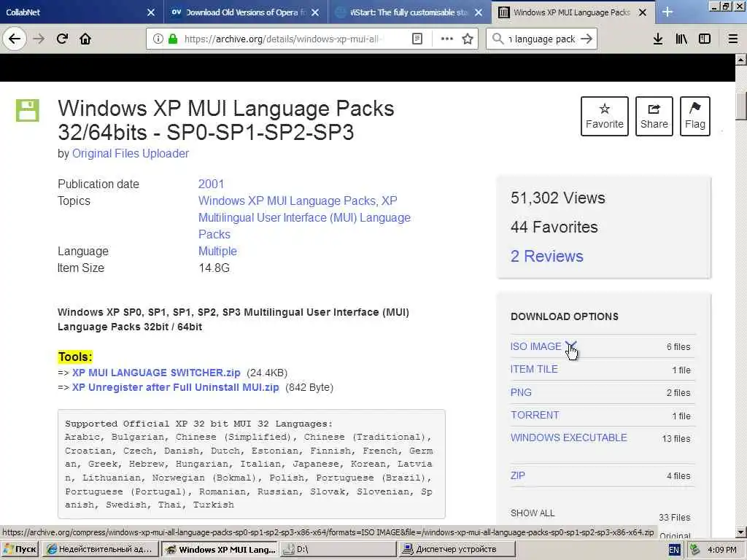Image resolution: width=747 pixels, height=560 pixels.
Task: Click the '13 files' count text
Action: point(676,438)
